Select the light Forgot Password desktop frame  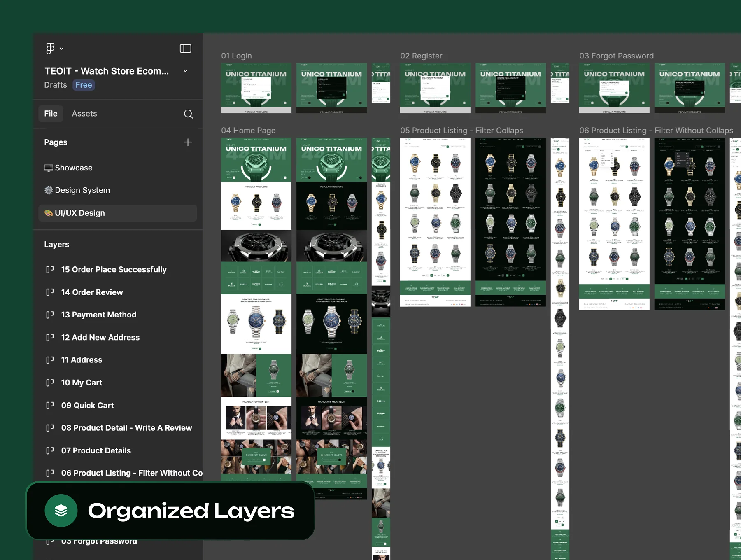[x=614, y=88]
